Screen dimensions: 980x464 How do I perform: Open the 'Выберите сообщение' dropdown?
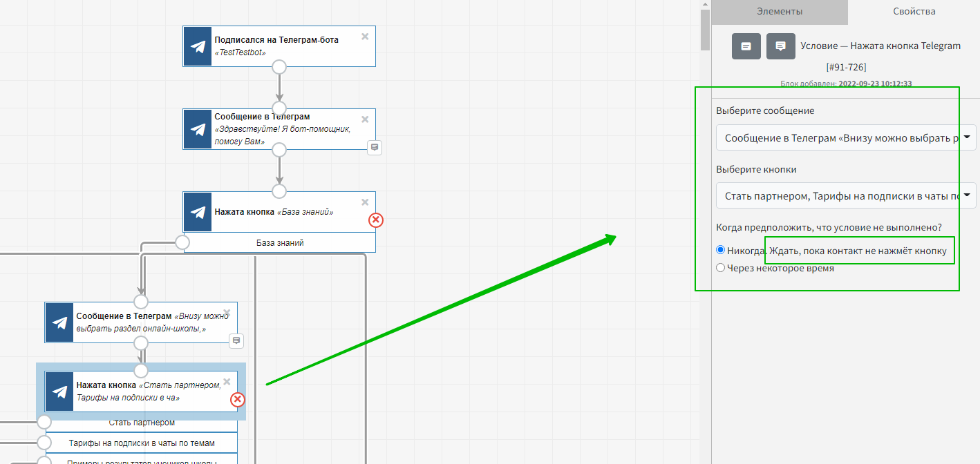(x=846, y=138)
